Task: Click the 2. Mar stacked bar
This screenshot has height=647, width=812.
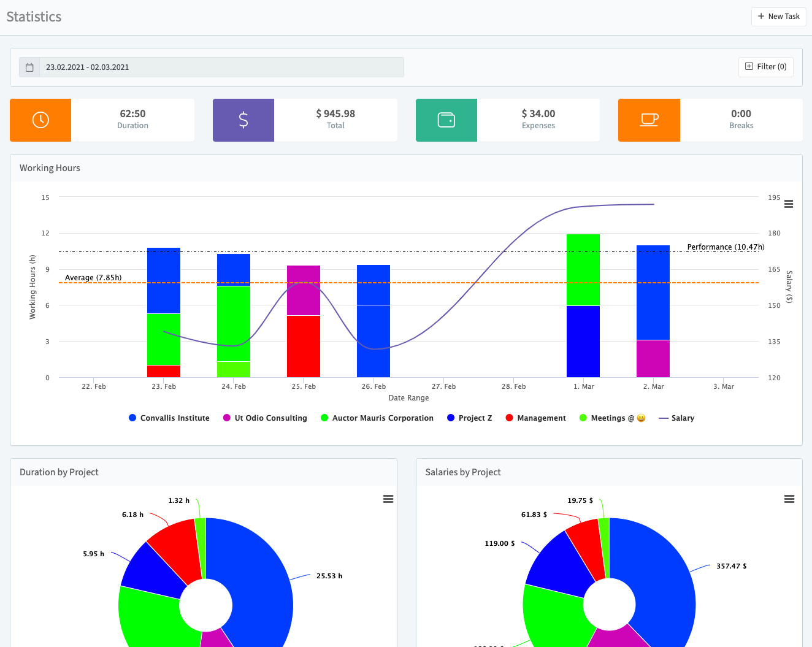Action: pyautogui.click(x=653, y=311)
